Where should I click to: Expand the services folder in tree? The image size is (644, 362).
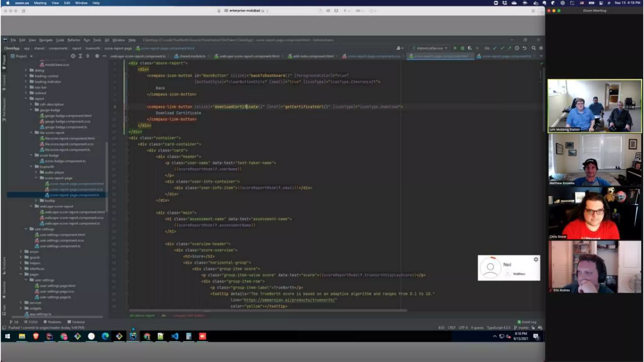click(x=21, y=303)
